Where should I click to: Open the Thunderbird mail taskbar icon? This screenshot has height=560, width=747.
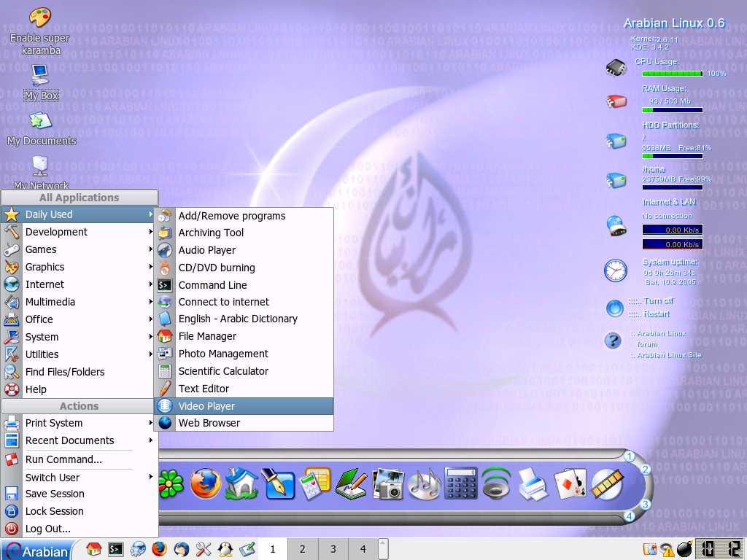click(181, 550)
